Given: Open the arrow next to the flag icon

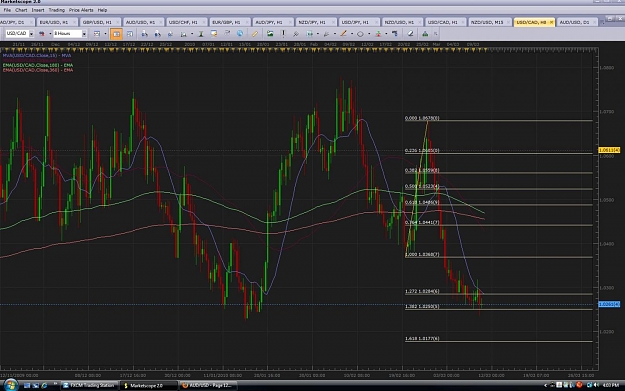Looking at the screenshot, I should [x=50, y=34].
